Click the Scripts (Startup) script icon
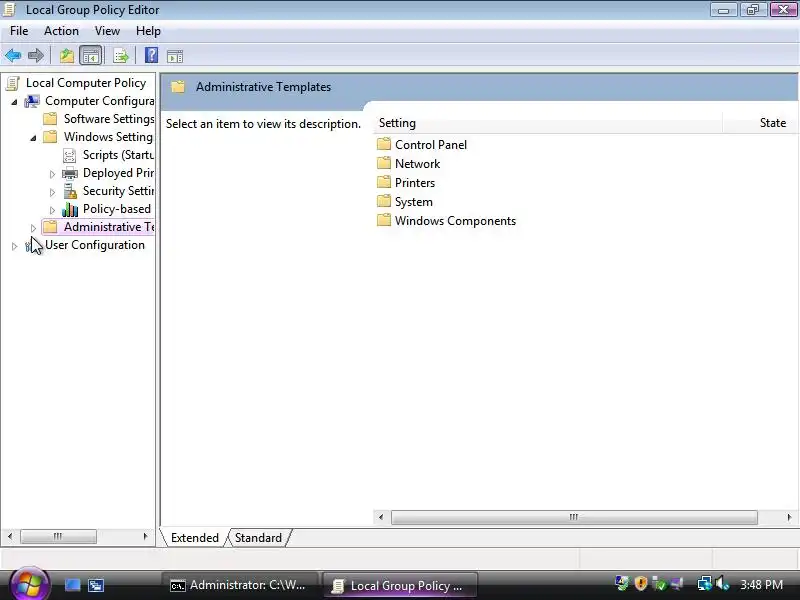 69,155
